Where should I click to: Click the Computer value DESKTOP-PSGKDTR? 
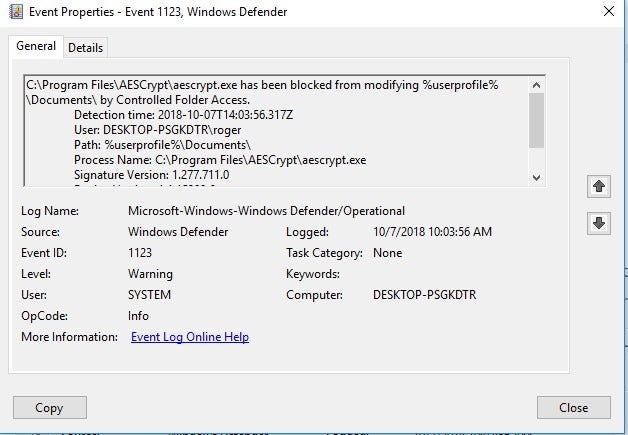(425, 295)
